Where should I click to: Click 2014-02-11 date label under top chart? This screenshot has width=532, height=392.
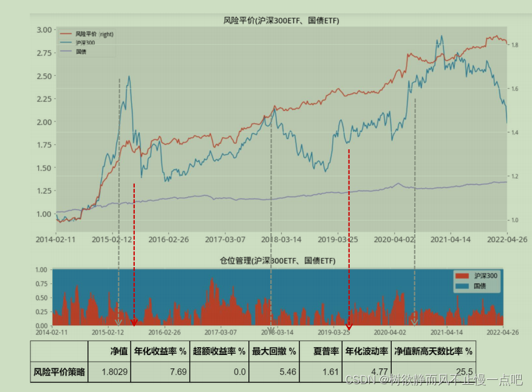coord(56,240)
